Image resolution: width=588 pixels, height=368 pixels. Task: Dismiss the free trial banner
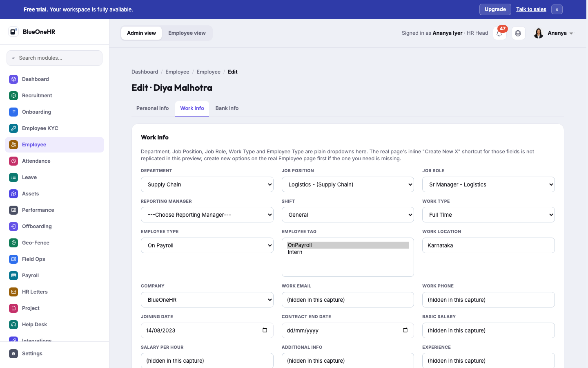click(x=557, y=9)
